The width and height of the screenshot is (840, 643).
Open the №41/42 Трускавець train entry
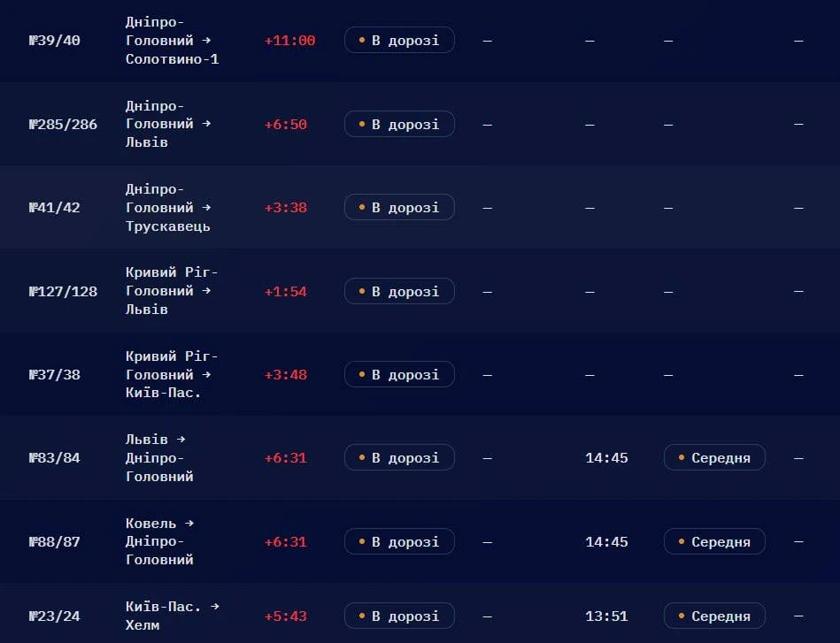click(x=55, y=208)
